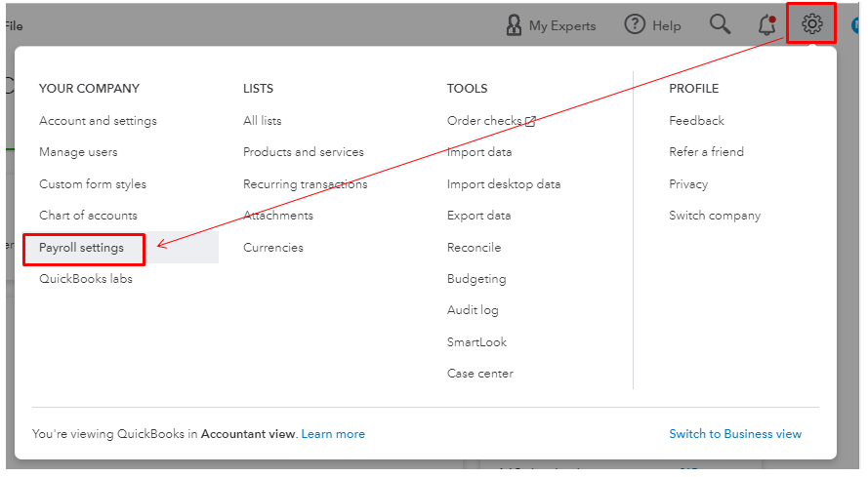
Task: Open Reconcile tool
Action: [475, 248]
